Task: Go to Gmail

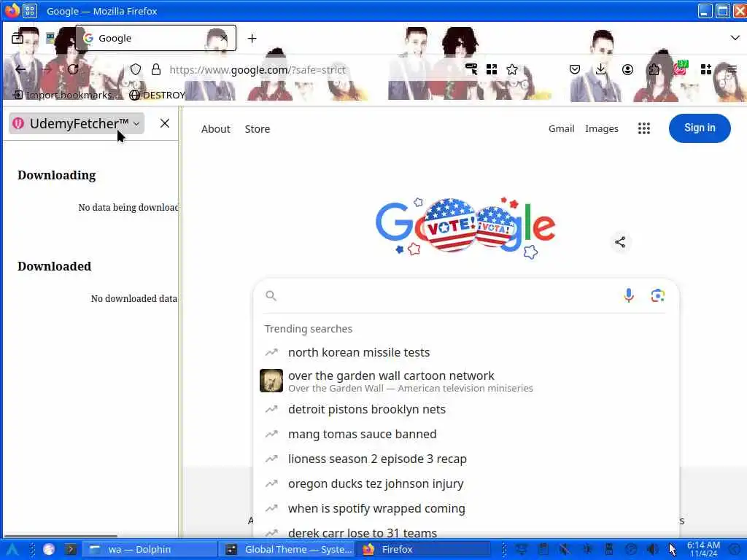Action: 561,128
